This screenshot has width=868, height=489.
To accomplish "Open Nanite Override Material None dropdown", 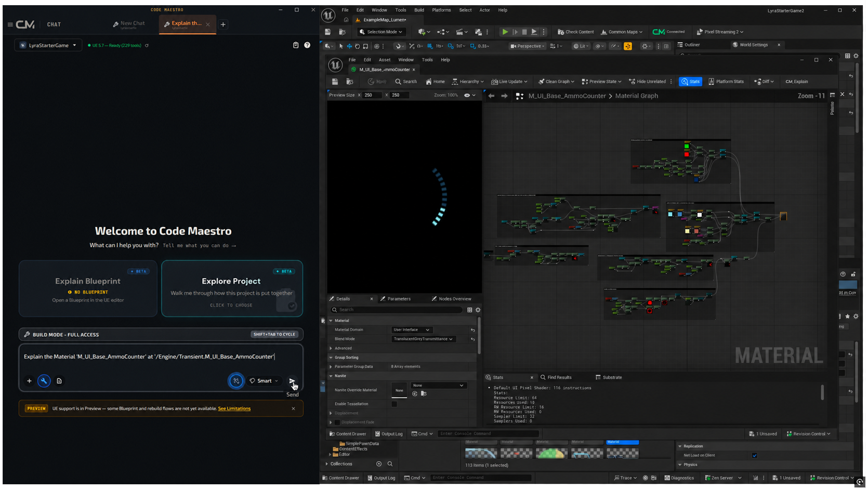I will pos(438,386).
